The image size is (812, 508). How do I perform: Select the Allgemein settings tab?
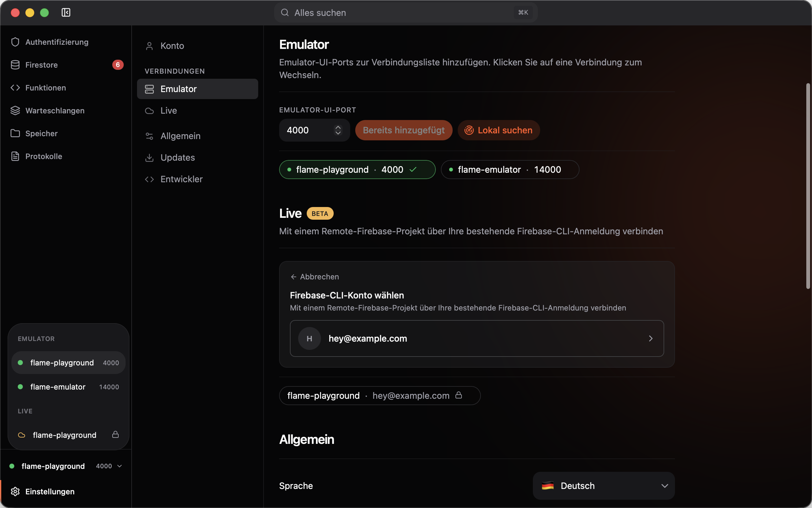(197, 136)
